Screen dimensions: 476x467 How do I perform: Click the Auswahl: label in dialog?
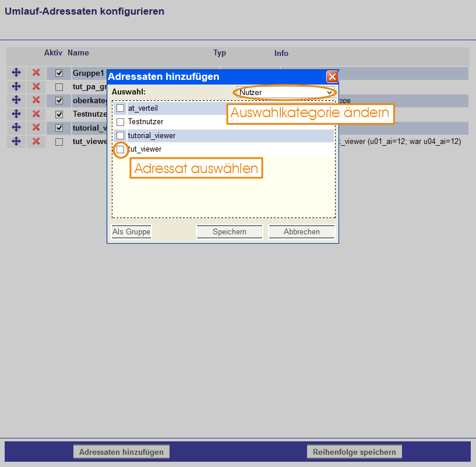(129, 92)
